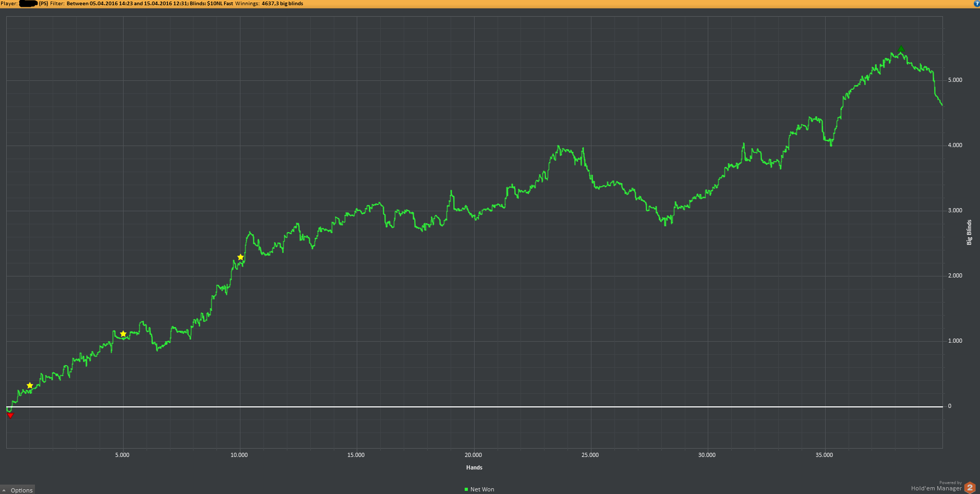Click the 30.000 hands axis label
This screenshot has width=980, height=494.
tap(707, 455)
